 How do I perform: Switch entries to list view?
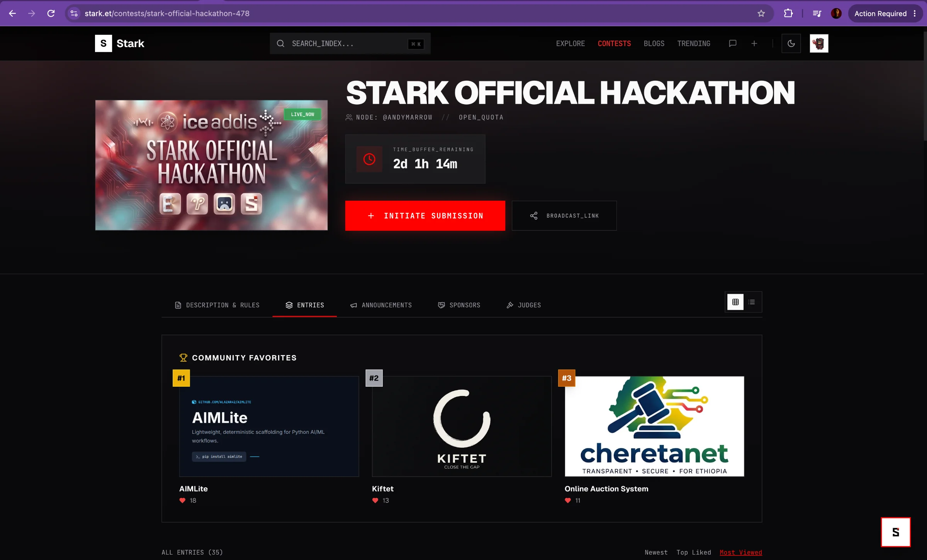tap(752, 302)
